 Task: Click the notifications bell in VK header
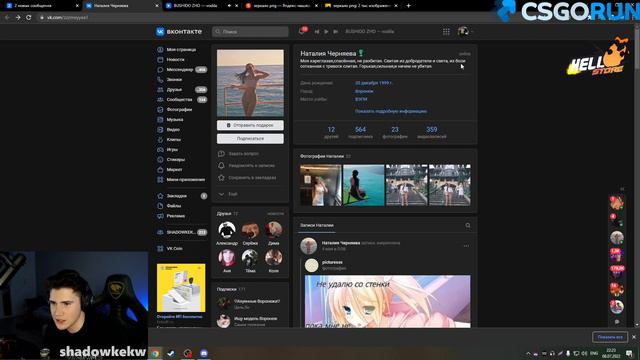click(302, 31)
